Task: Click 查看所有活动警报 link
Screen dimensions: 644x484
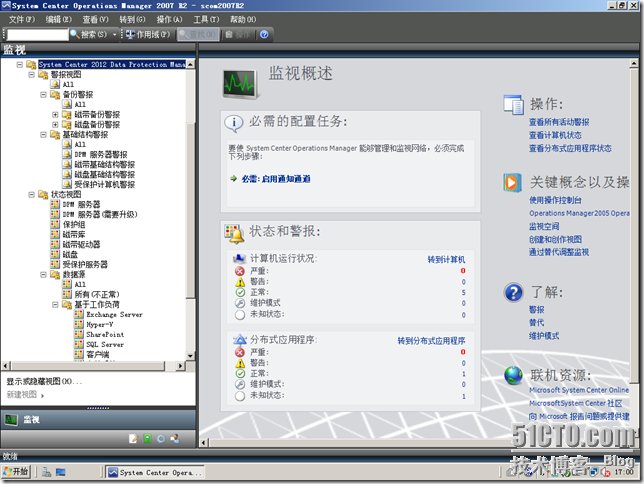Action: 559,122
